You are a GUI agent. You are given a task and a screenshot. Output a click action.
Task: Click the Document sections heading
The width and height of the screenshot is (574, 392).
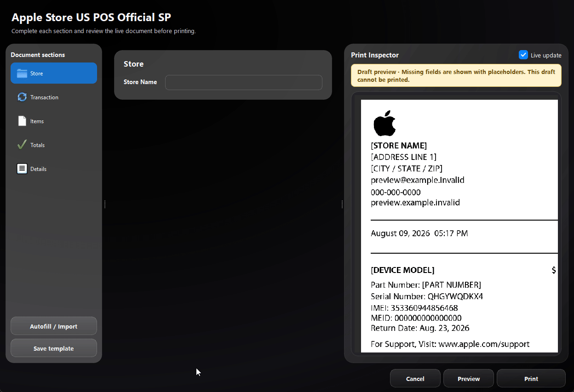tap(38, 55)
